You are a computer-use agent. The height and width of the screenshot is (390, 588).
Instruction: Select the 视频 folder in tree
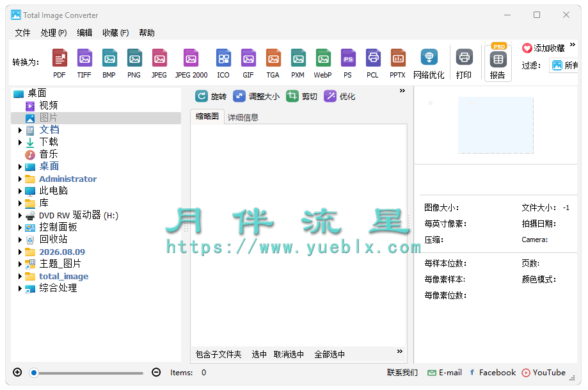[49, 106]
